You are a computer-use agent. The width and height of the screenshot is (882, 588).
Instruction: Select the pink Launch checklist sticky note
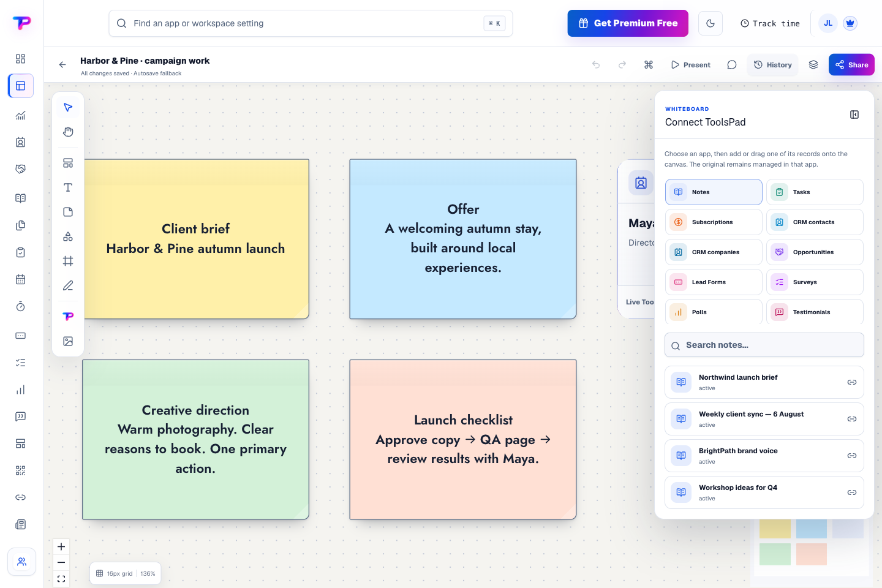click(x=463, y=440)
